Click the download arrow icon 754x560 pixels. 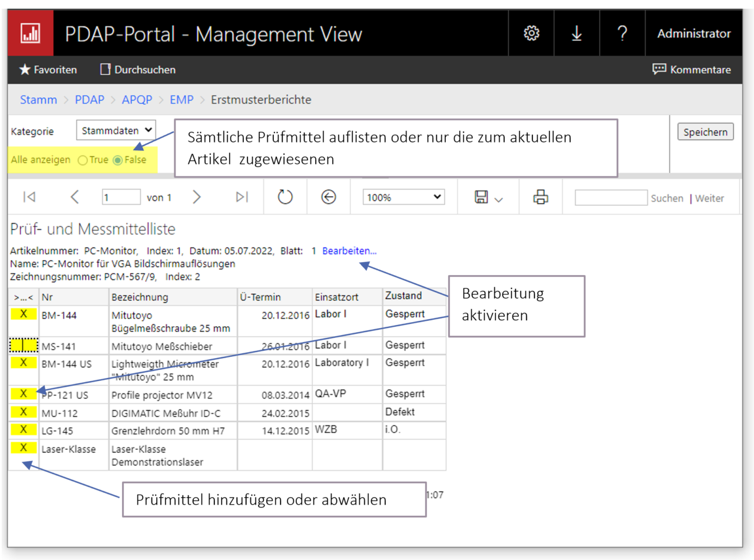pos(577,34)
